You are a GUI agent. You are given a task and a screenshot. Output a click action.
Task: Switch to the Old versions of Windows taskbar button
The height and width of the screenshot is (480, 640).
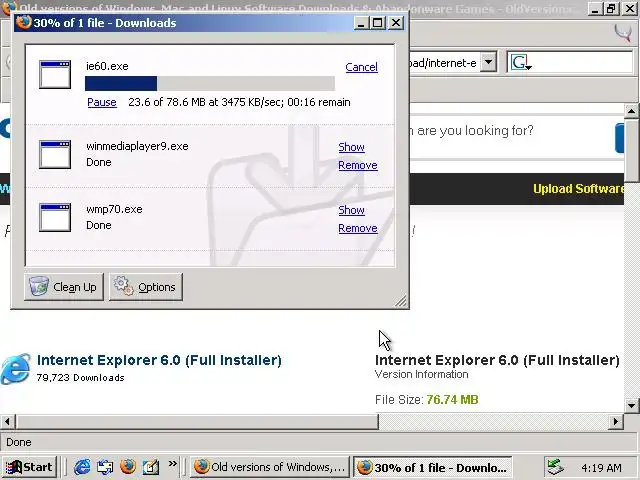coord(270,467)
